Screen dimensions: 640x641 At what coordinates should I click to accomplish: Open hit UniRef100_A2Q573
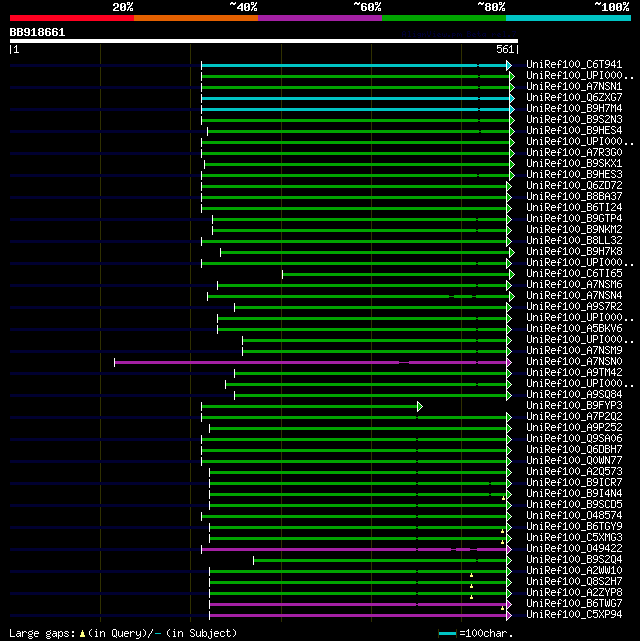pyautogui.click(x=574, y=472)
